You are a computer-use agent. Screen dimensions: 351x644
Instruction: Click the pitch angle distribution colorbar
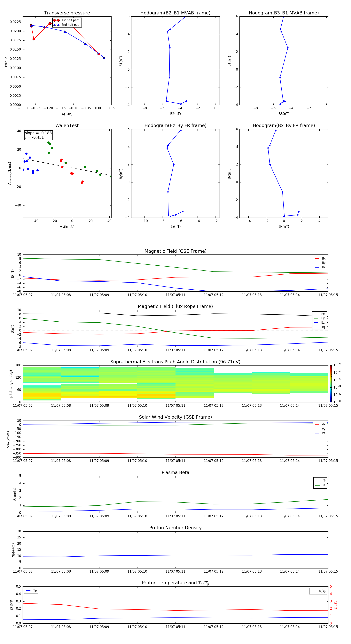(331, 383)
